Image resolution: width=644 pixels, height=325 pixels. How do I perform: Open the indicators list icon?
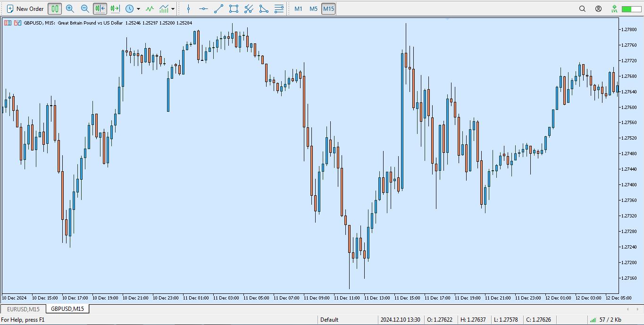(x=150, y=8)
